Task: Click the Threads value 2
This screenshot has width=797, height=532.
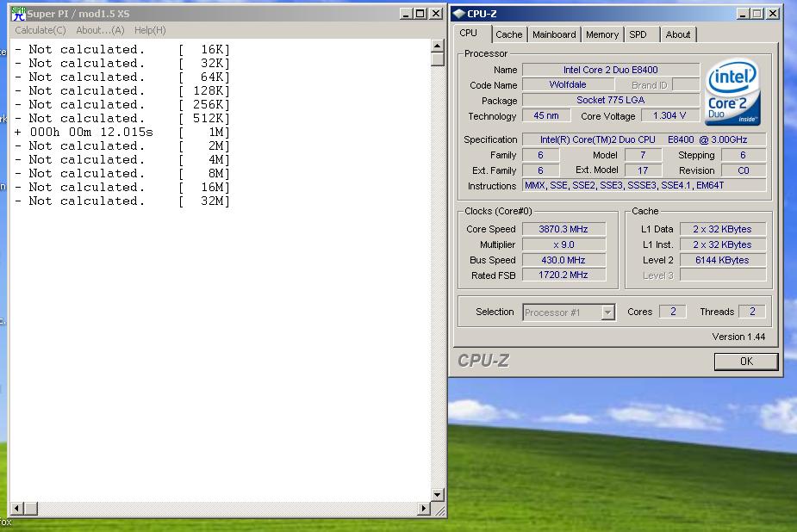Action: [752, 311]
